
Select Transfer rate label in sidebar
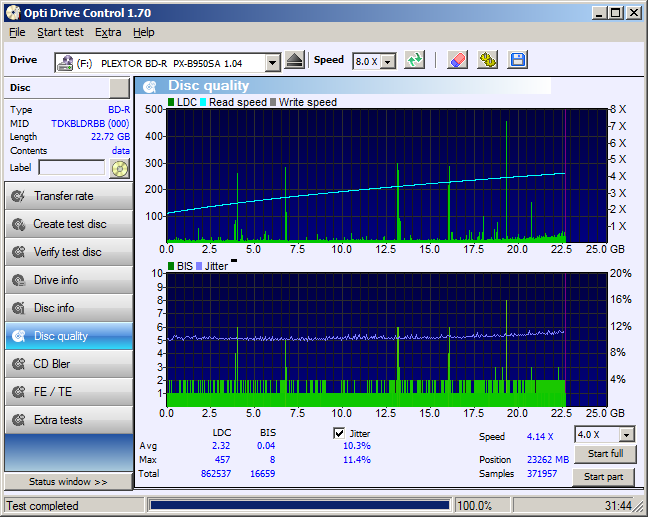(x=64, y=196)
